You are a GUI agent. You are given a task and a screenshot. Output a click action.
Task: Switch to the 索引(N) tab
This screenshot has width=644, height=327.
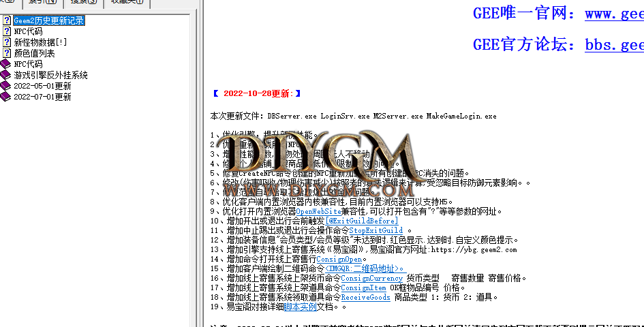[x=43, y=3]
